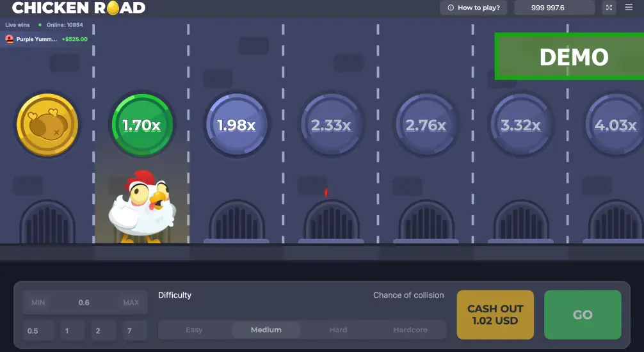The height and width of the screenshot is (352, 644).
Task: Select the green 1.70x multiplier coin
Action: (x=142, y=125)
